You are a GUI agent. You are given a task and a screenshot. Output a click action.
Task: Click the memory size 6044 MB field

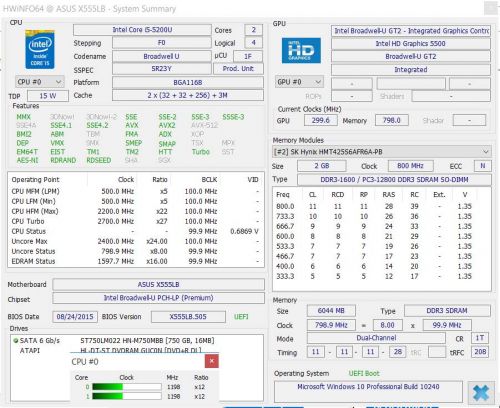(x=331, y=311)
